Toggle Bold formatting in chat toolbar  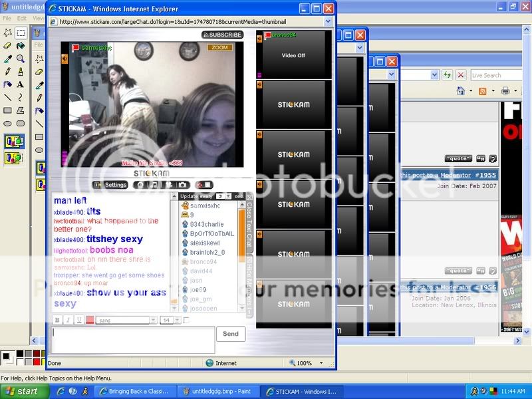[57, 320]
